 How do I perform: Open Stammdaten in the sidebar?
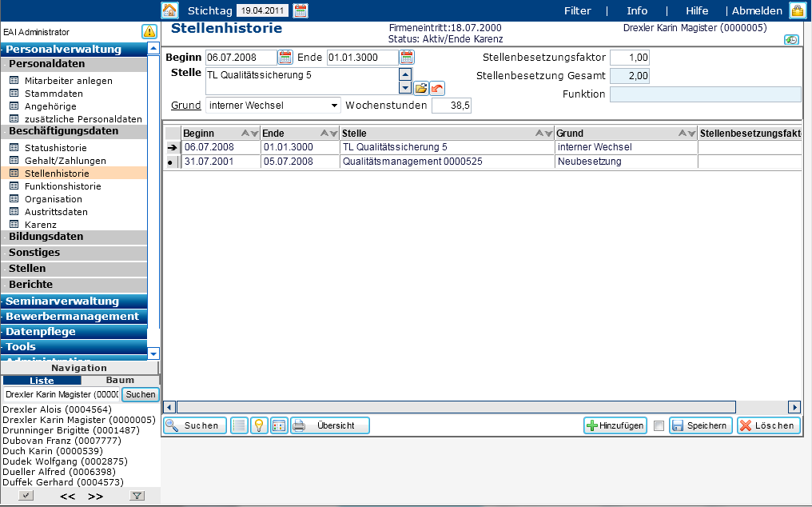(x=54, y=94)
